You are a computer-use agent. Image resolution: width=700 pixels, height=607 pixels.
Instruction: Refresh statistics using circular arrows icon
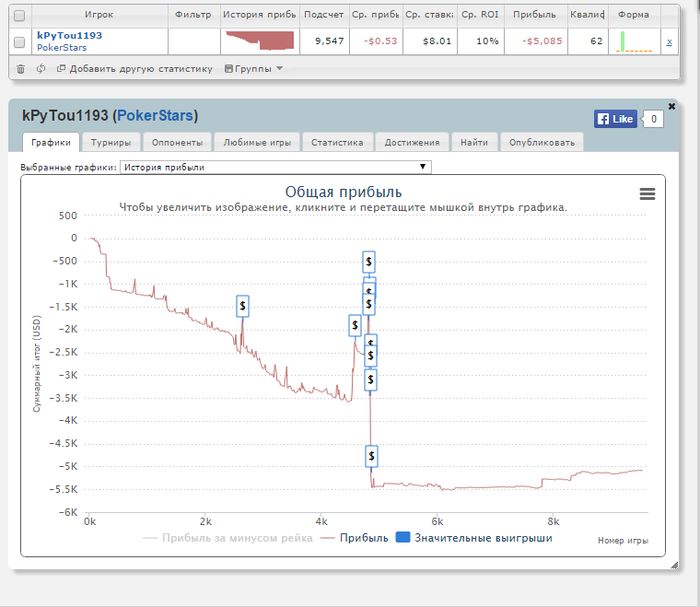pyautogui.click(x=41, y=69)
